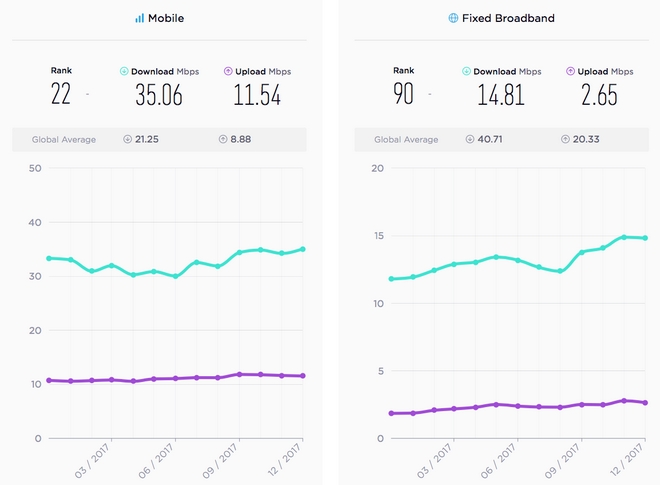Click Fixed Broadband global average download icon
Image resolution: width=660 pixels, height=485 pixels.
pos(470,139)
